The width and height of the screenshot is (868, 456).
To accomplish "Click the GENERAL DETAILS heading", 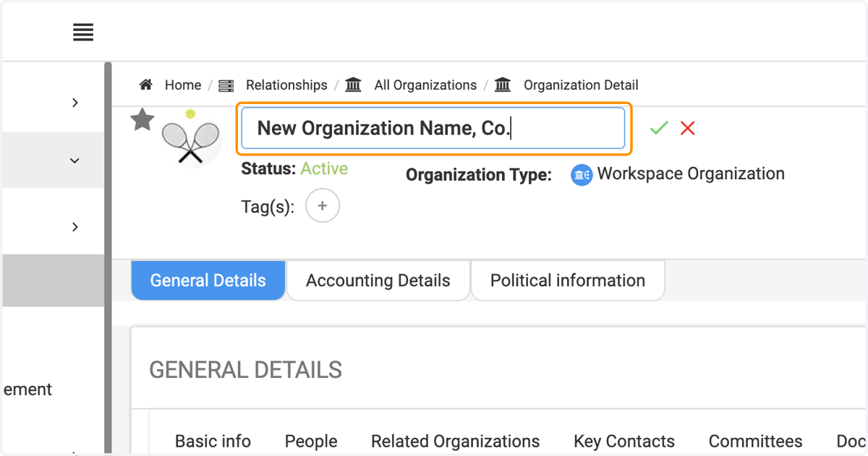I will [x=245, y=370].
